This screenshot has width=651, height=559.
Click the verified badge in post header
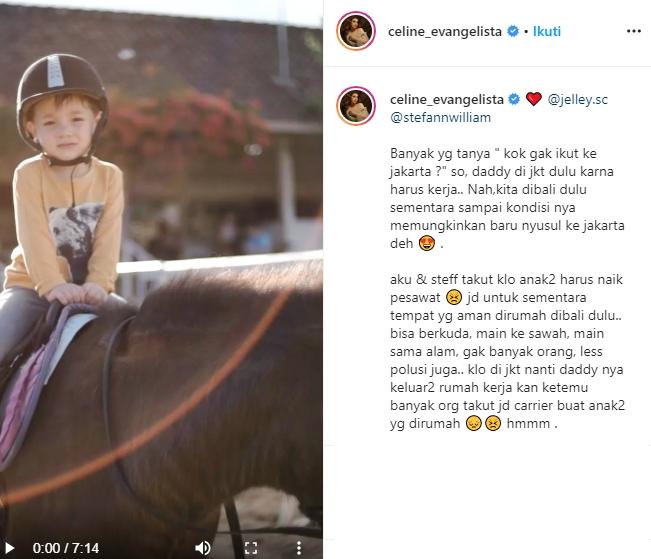point(513,31)
